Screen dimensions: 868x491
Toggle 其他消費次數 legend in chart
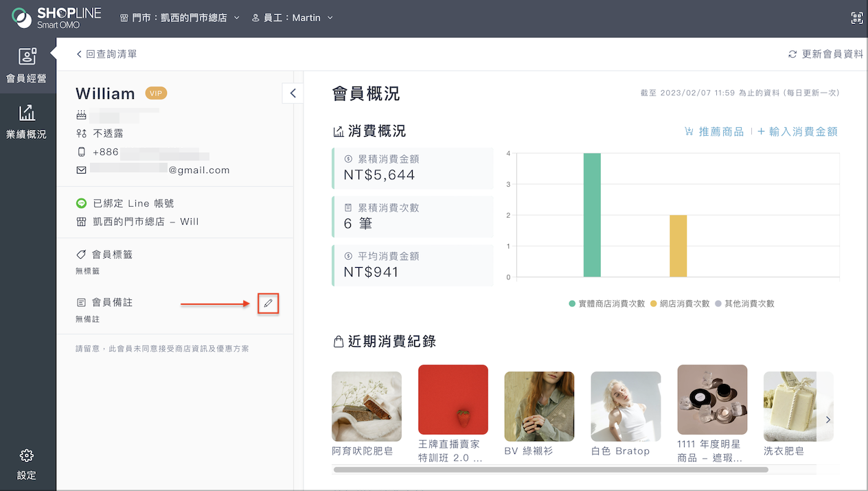click(x=744, y=304)
